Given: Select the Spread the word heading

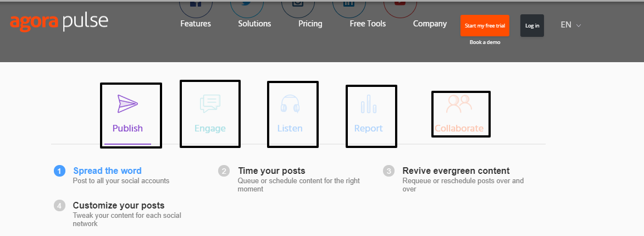Looking at the screenshot, I should [x=107, y=171].
